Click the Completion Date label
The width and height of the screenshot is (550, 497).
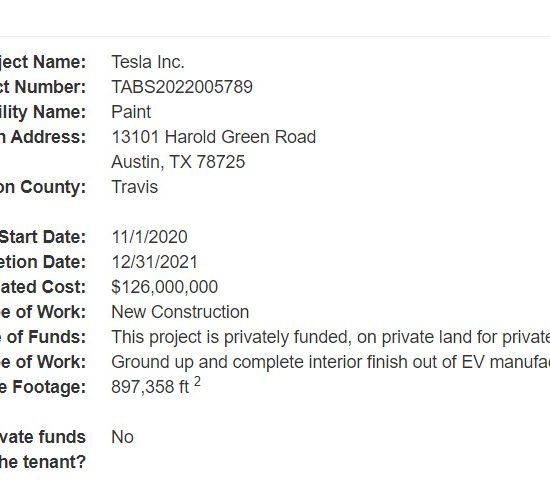pyautogui.click(x=43, y=262)
